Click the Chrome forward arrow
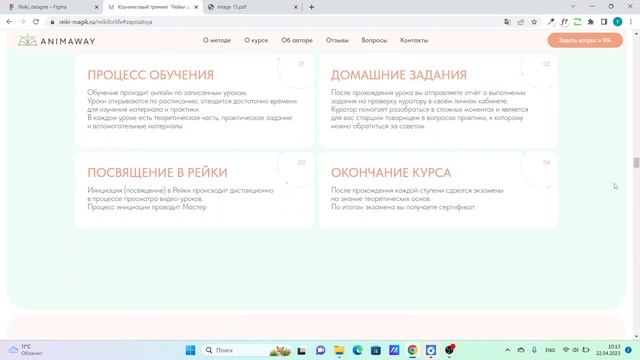The height and width of the screenshot is (360, 640). (x=22, y=22)
